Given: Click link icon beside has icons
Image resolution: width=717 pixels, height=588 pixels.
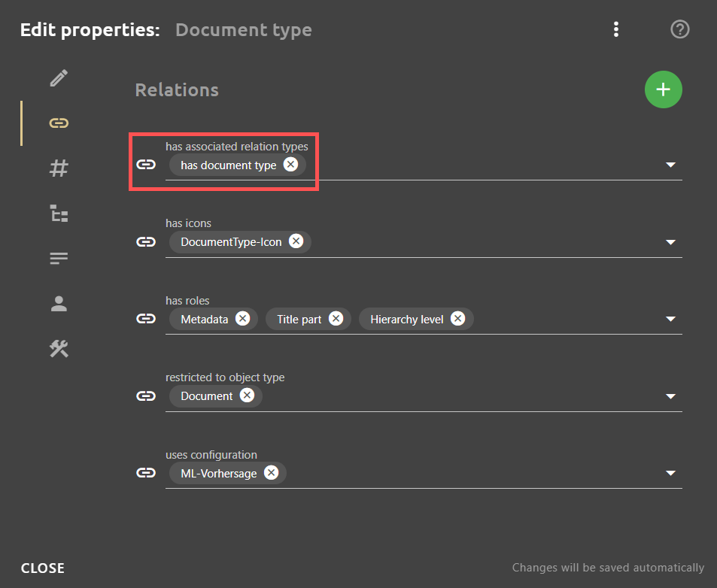Looking at the screenshot, I should point(146,241).
